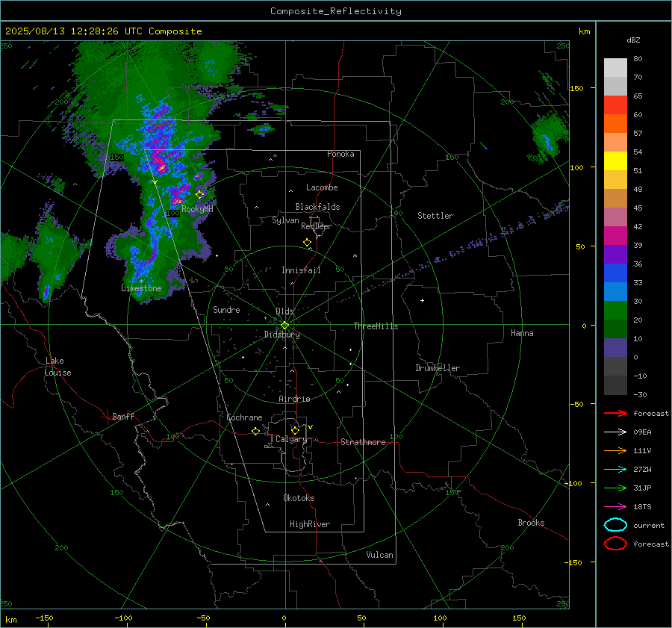Viewport: 672px width, 628px height.
Task: Click the Didsbury label
Action: tap(281, 335)
